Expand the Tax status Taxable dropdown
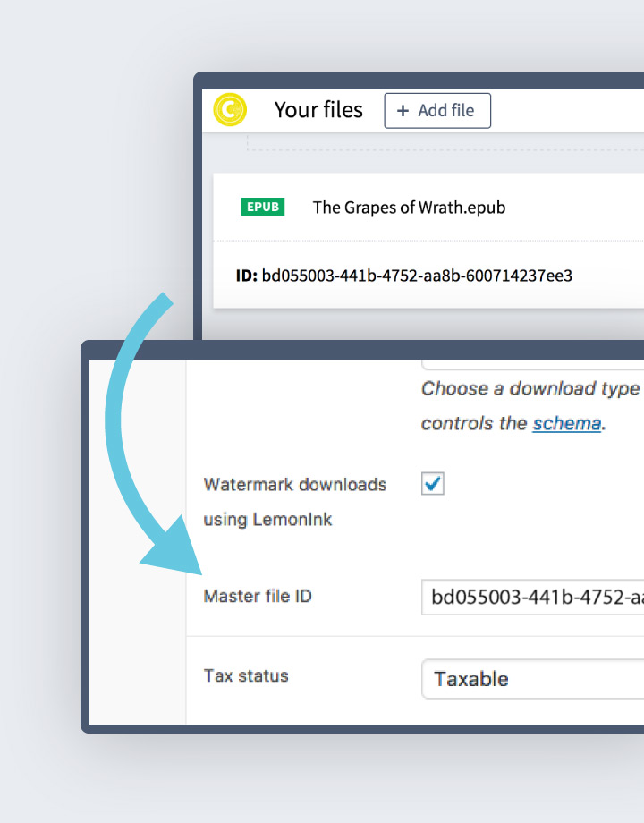The image size is (644, 823). pos(533,679)
